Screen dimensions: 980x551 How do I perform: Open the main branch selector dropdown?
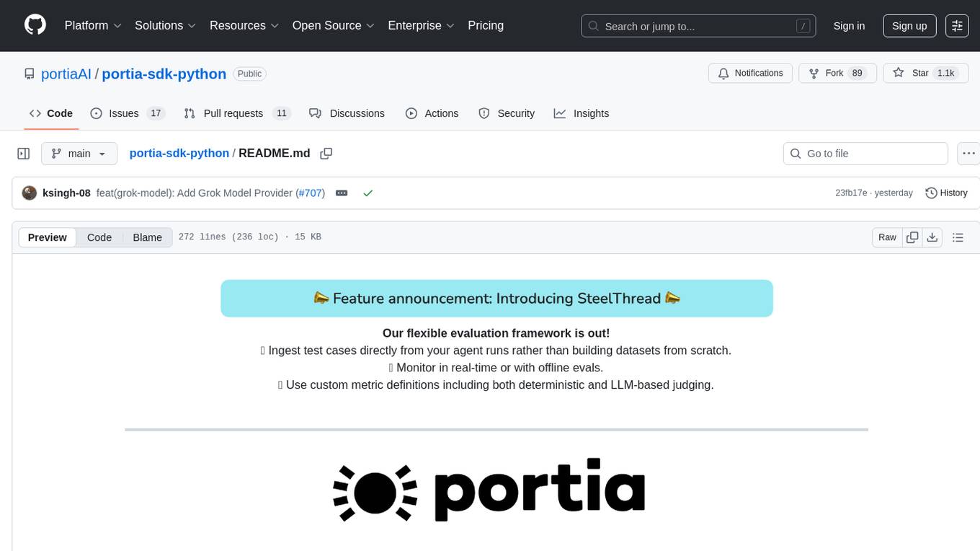[x=79, y=154]
